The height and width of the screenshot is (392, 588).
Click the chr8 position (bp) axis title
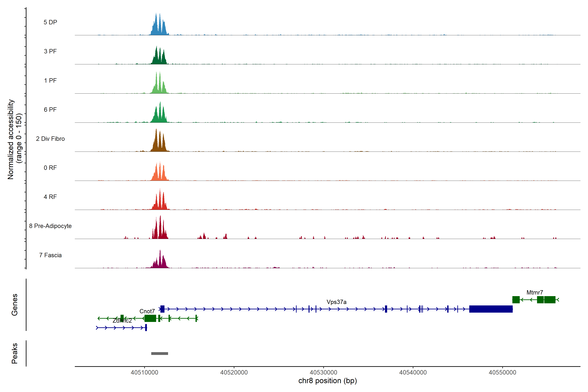(327, 381)
